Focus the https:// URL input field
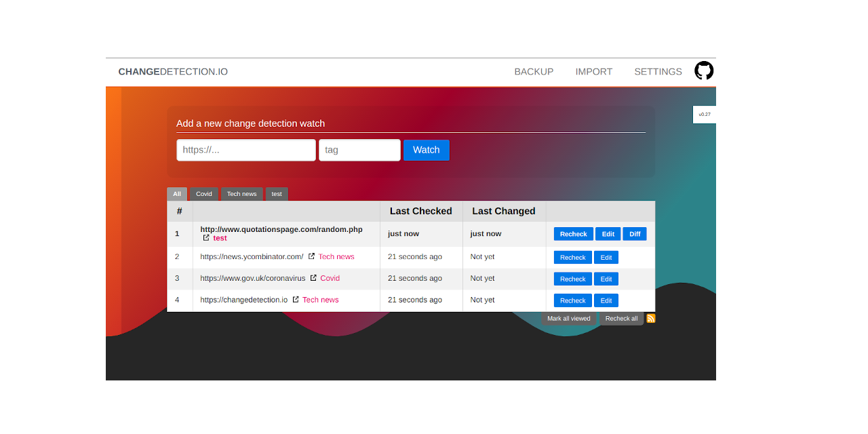Screen dimensions: 868x434 [x=246, y=150]
